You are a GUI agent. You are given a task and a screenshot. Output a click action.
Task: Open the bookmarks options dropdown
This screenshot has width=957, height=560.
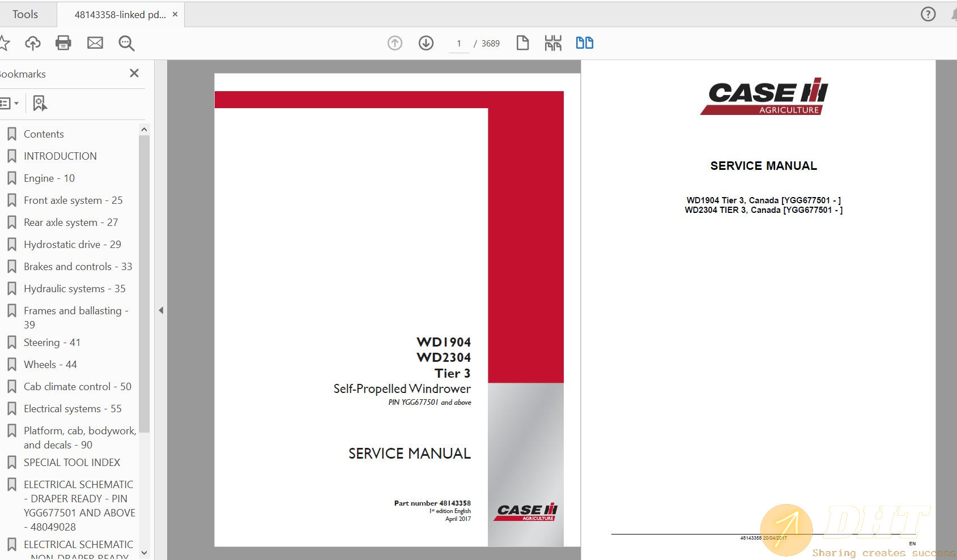pyautogui.click(x=10, y=104)
